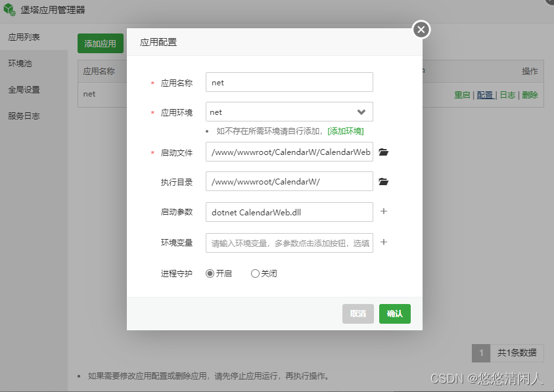Image resolution: width=554 pixels, height=392 pixels.
Task: Click the green 确认 button
Action: tap(394, 314)
